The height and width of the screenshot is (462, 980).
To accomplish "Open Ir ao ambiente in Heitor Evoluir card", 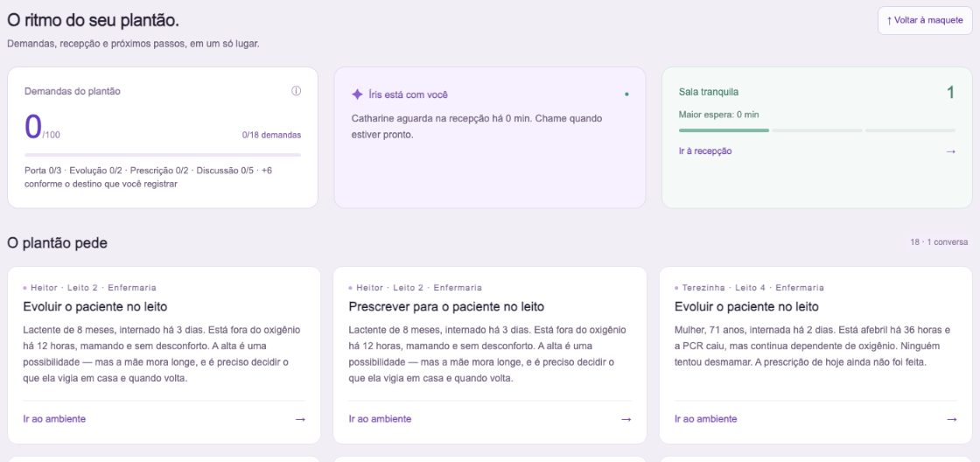I will [54, 419].
